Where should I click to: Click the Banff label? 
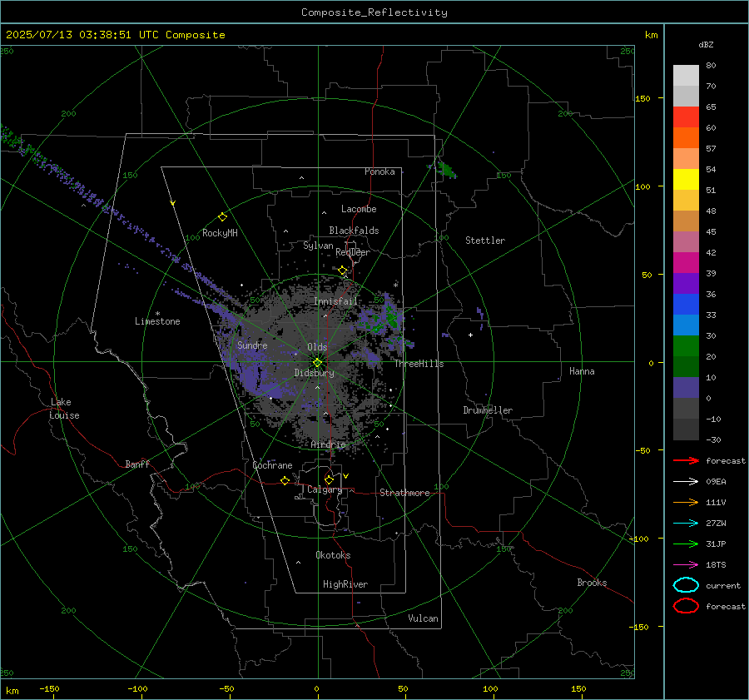click(x=137, y=464)
